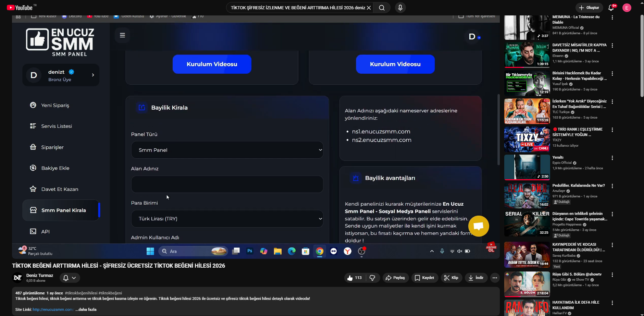Open the API sidebar item
The width and height of the screenshot is (644, 316).
(x=45, y=232)
